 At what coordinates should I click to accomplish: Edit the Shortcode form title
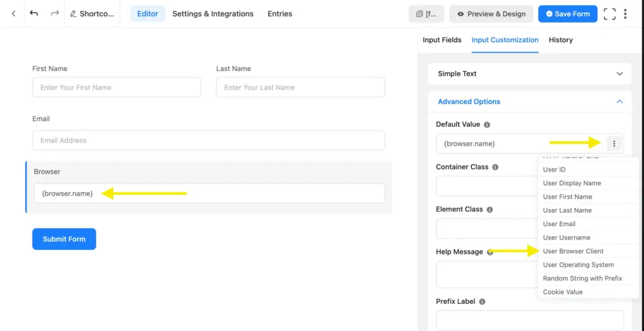[92, 14]
